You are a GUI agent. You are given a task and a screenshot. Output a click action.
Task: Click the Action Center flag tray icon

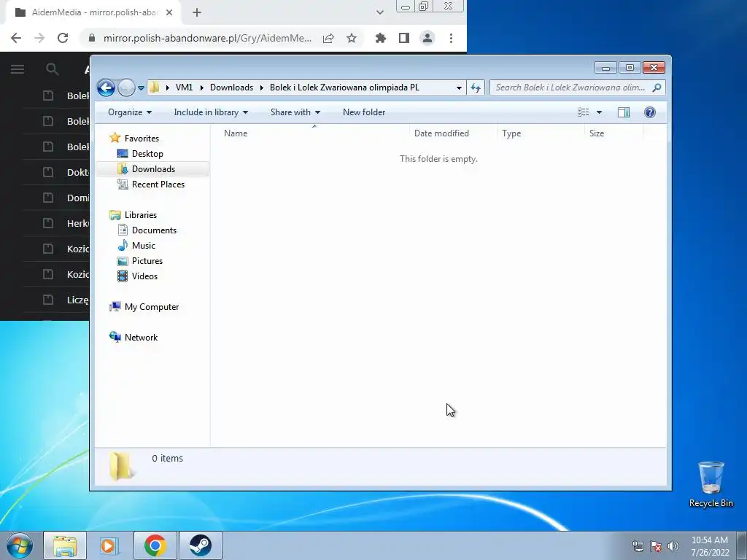656,546
